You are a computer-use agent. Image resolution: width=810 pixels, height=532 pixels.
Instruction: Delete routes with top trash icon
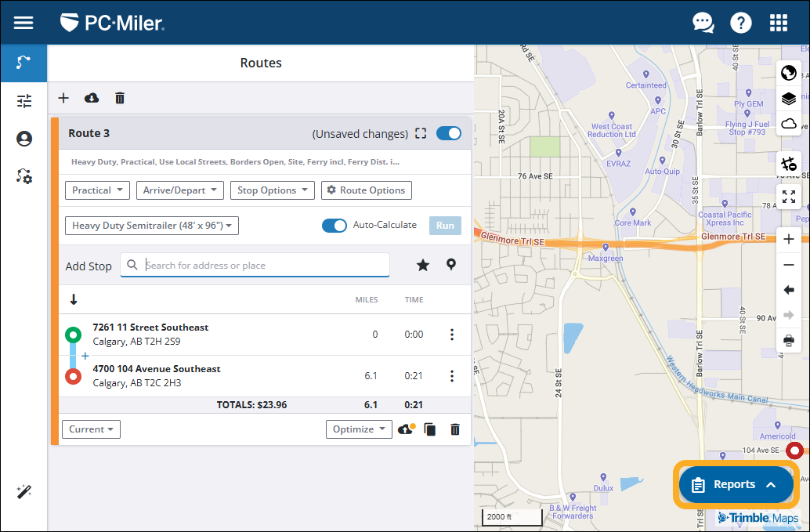coord(120,98)
